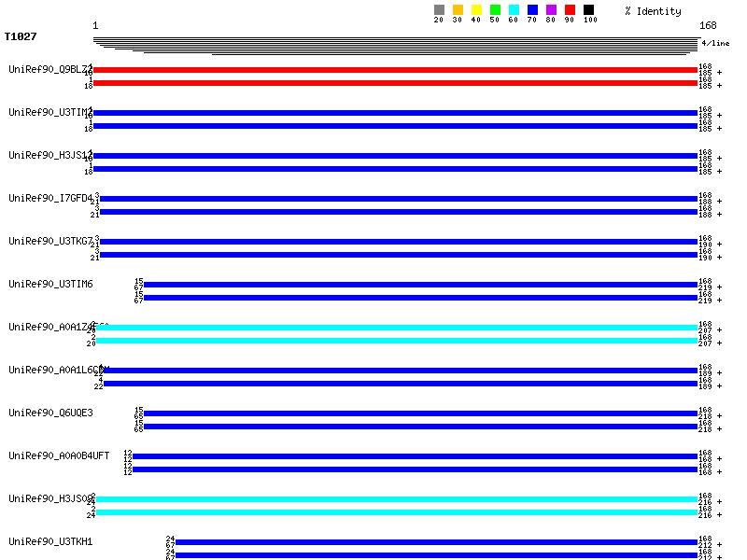
Task: Click the UniRef90_A0A0B4UFT hit label
Action: tap(59, 455)
